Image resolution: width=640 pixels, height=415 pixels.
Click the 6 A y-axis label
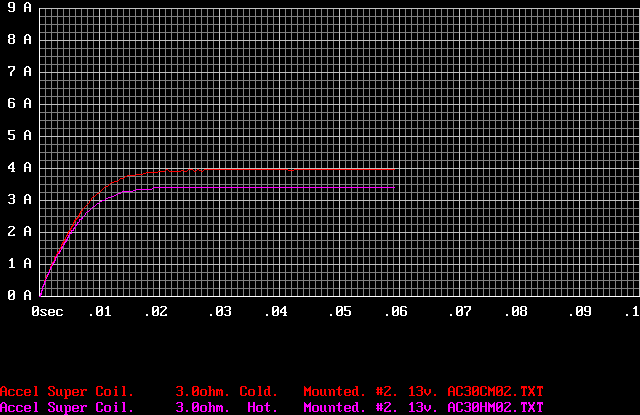click(x=19, y=103)
